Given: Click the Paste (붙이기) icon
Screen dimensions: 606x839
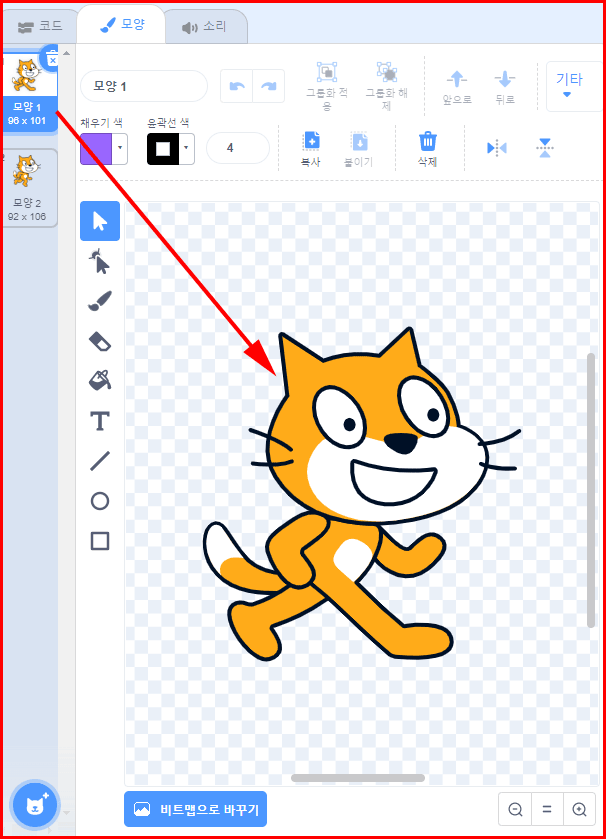Looking at the screenshot, I should click(359, 142).
